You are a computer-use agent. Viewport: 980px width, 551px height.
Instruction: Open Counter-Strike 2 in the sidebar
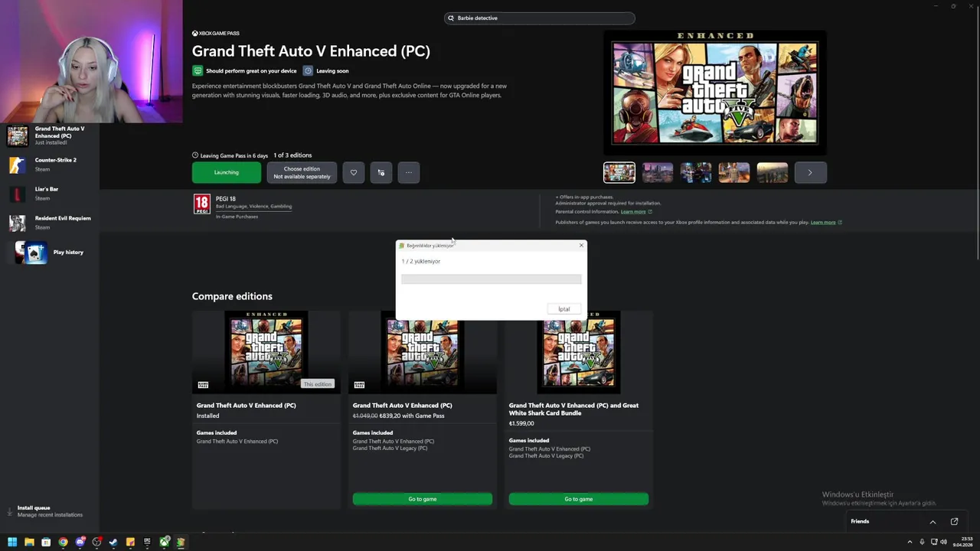(50, 165)
